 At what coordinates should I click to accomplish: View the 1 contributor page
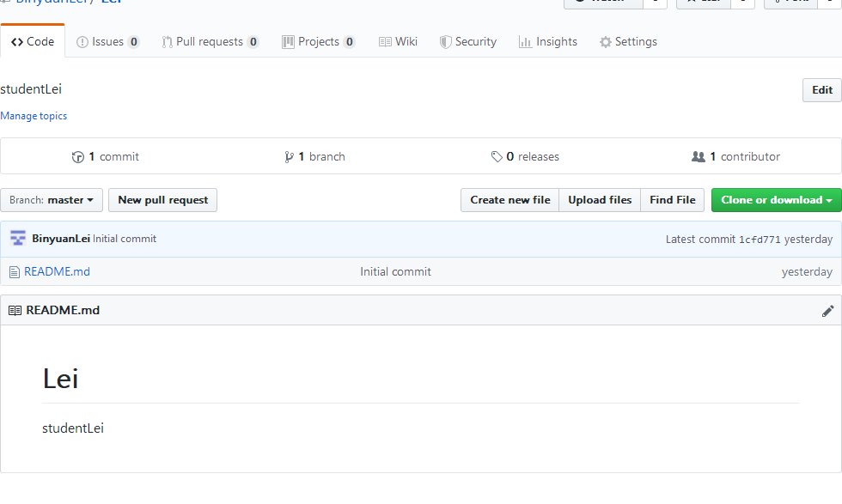coord(735,157)
